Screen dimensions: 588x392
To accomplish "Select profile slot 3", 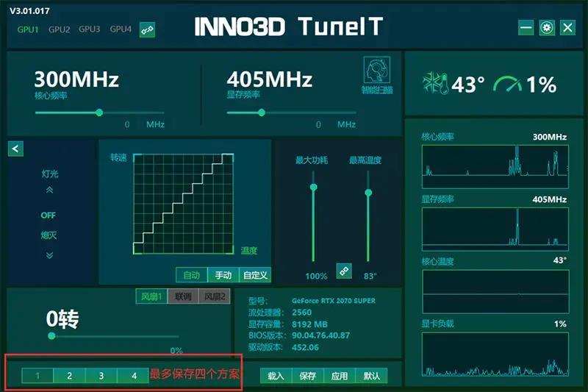I will 101,376.
